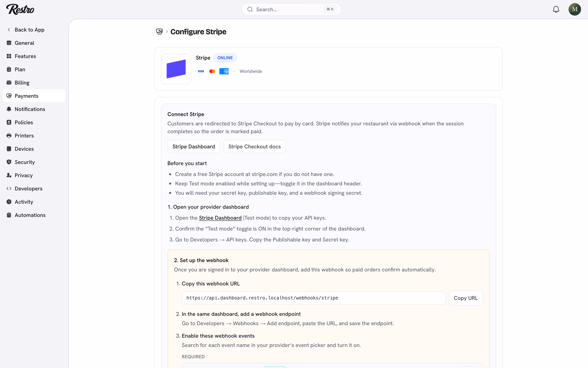Click 'In the same dashboard, add a webhook endpoint'

241,314
